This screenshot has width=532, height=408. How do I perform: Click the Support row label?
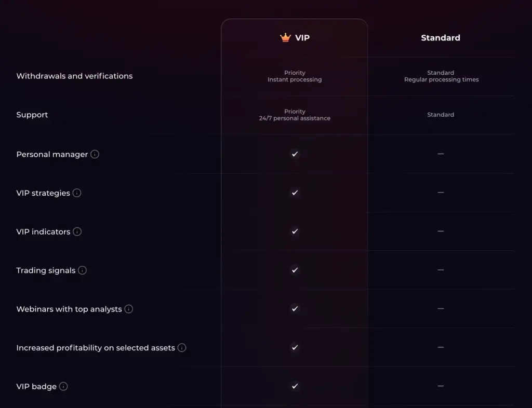click(32, 115)
